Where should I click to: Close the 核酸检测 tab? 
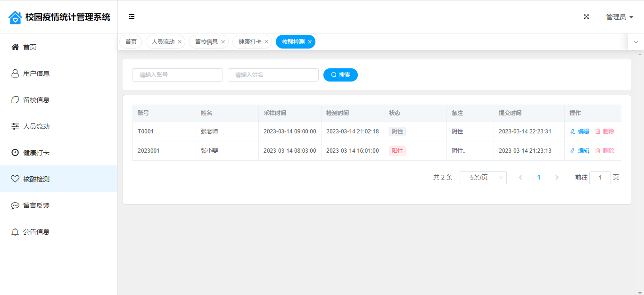click(x=310, y=42)
